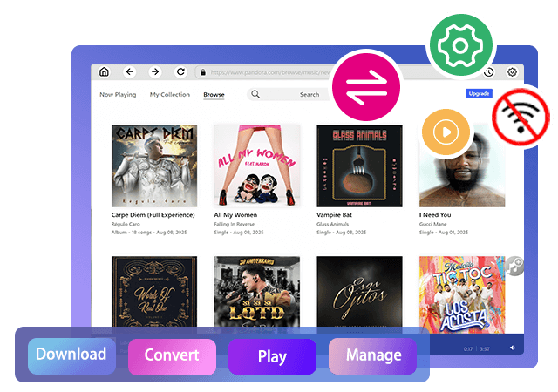Mute using the speaker volume icon
Viewport: 558px width, 392px height.
tap(513, 348)
